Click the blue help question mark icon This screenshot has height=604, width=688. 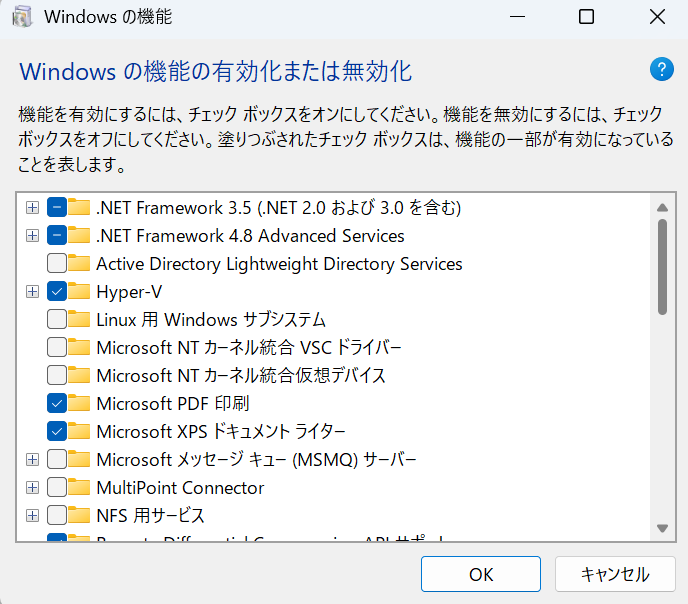click(661, 69)
